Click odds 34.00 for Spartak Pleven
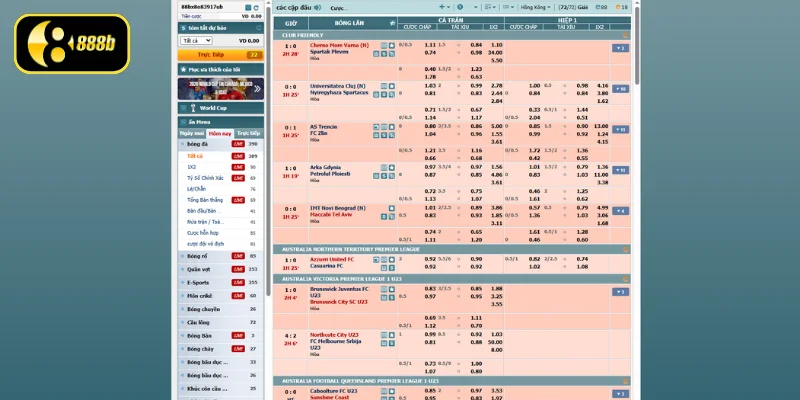This screenshot has height=400, width=800. coord(495,53)
